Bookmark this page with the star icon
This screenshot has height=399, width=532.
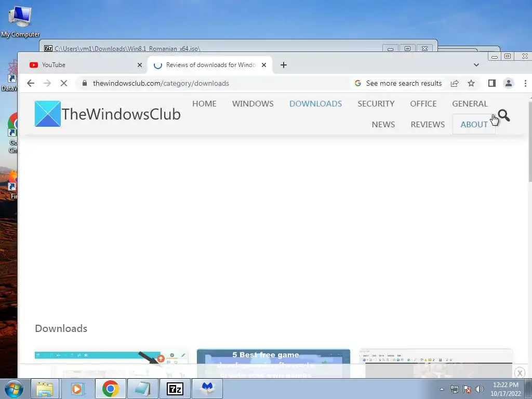tap(471, 83)
